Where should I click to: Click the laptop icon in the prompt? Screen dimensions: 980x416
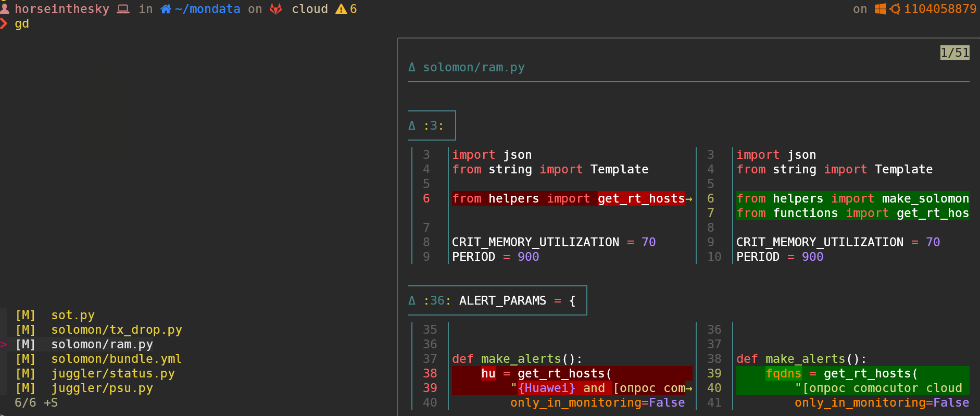[123, 9]
